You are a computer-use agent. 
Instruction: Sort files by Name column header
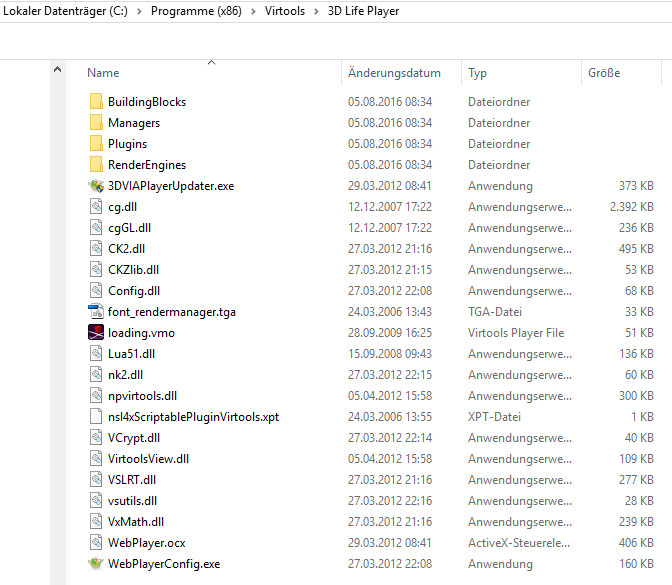104,73
